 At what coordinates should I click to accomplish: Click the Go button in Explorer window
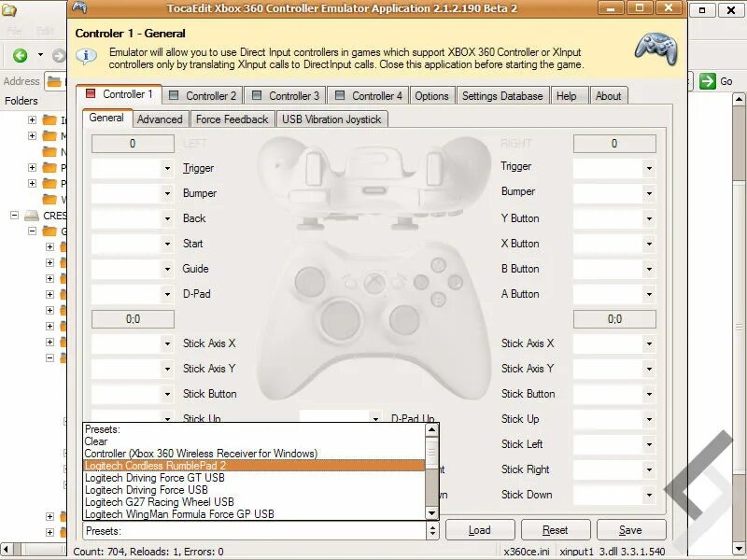coord(716,81)
